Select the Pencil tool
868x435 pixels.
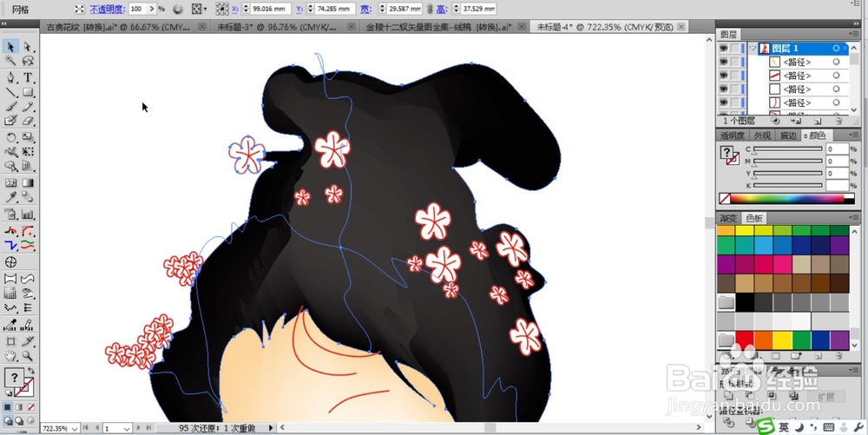(28, 106)
